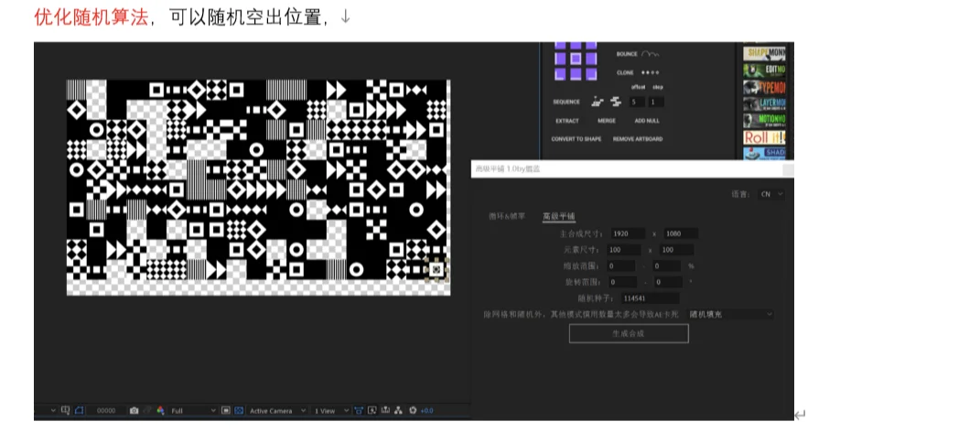The width and height of the screenshot is (980, 443).
Task: Toggle mask and shape path visibility
Action: 79,411
